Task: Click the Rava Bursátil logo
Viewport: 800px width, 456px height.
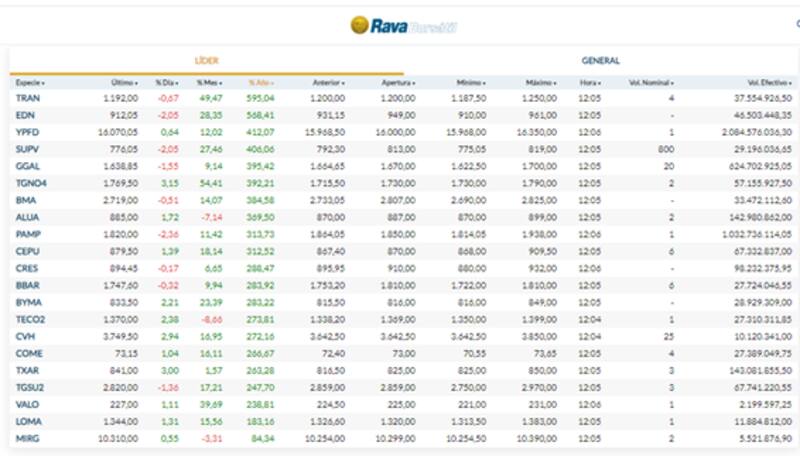Action: click(403, 26)
